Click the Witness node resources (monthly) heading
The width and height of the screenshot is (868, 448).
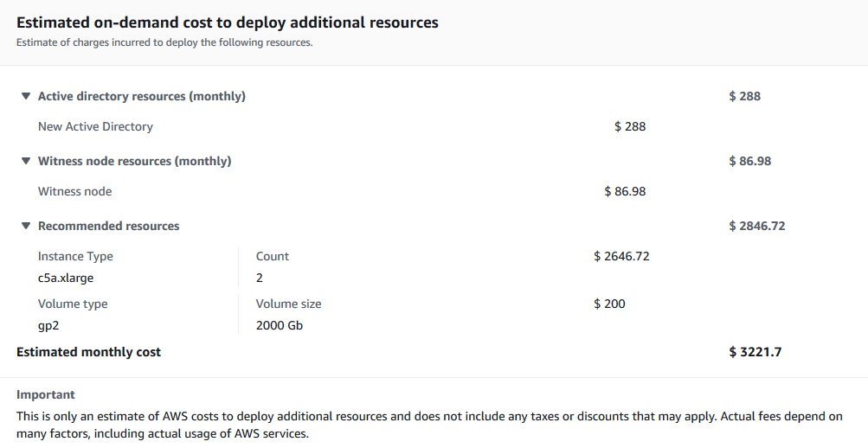[x=134, y=161]
